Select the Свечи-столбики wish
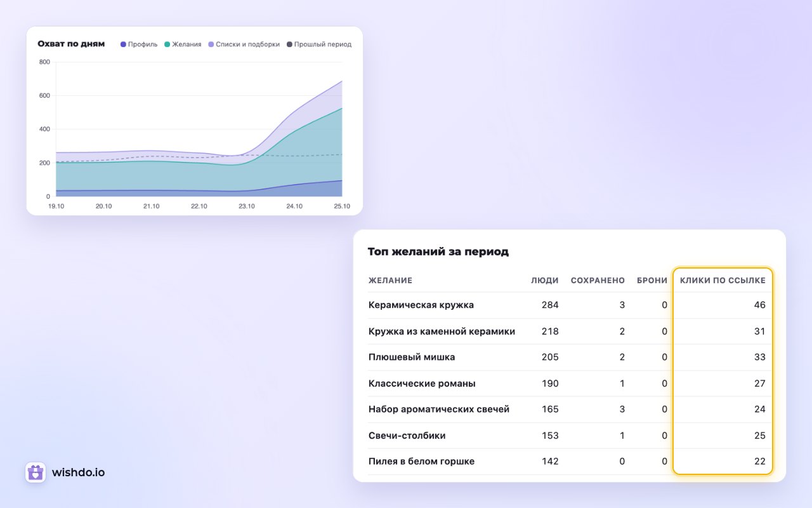The image size is (812, 508). [407, 436]
